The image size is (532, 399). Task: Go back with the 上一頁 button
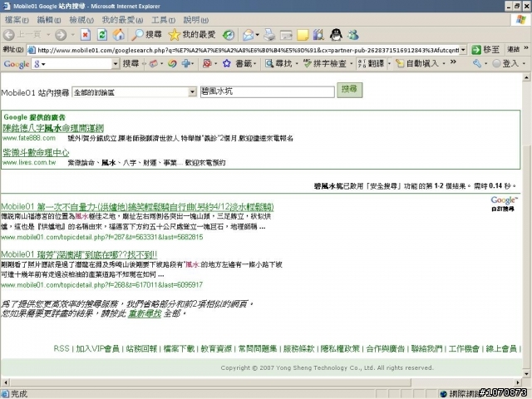coord(22,35)
